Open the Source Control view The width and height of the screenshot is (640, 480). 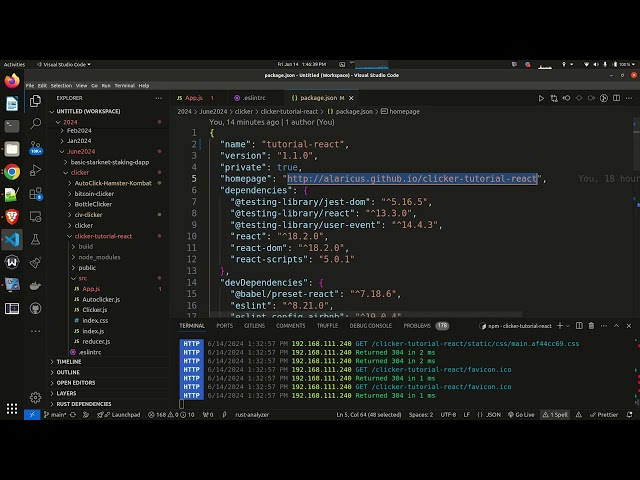tap(36, 147)
